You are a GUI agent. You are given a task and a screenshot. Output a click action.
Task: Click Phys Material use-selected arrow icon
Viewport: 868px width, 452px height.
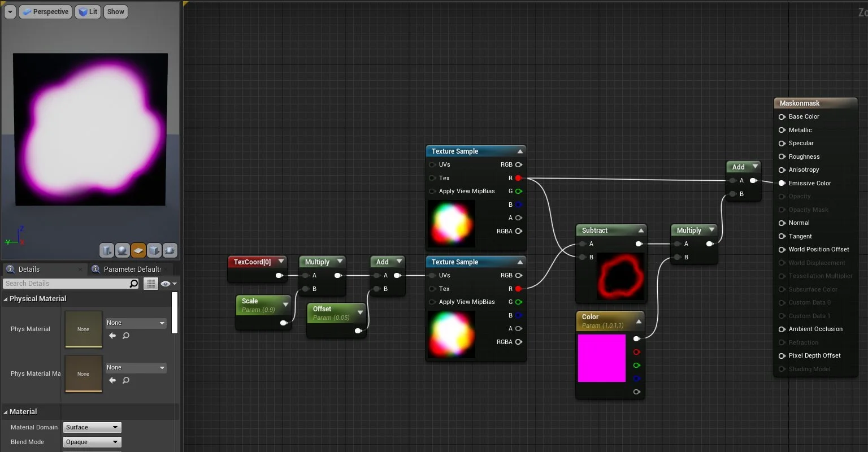(112, 336)
